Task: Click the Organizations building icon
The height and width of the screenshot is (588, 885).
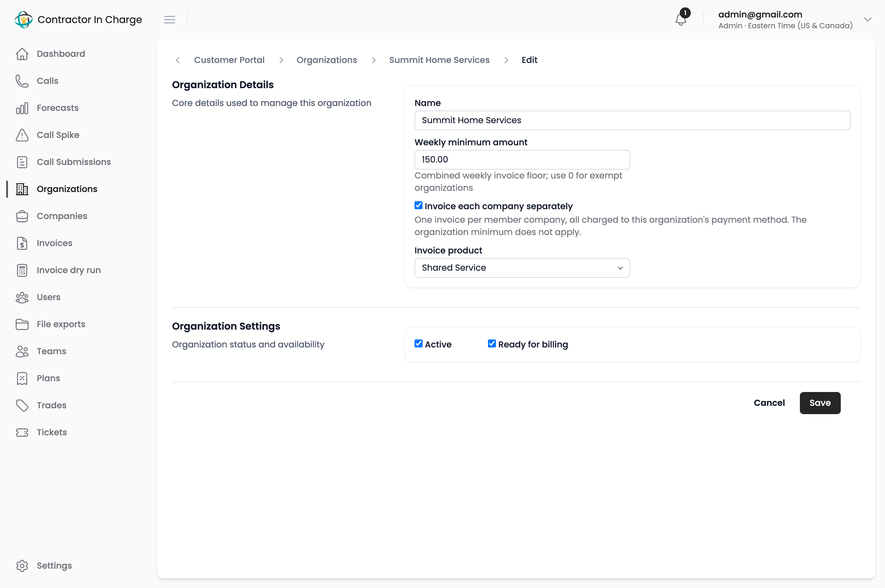Action: (22, 189)
